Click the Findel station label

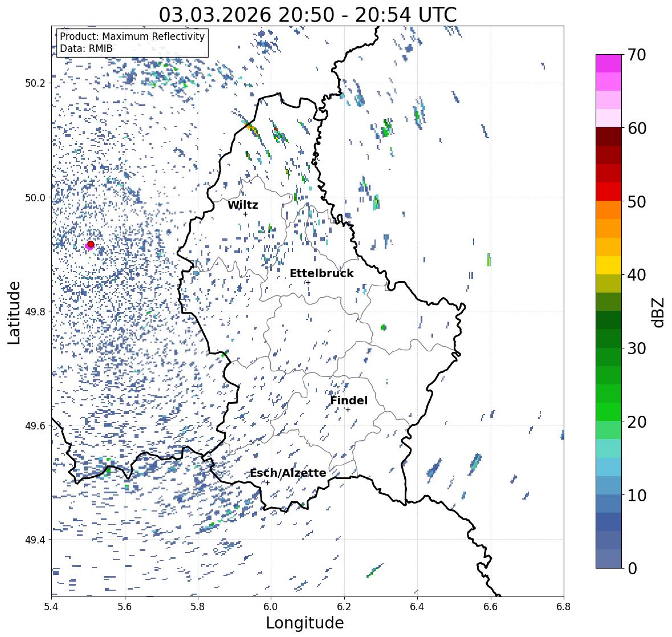349,400
